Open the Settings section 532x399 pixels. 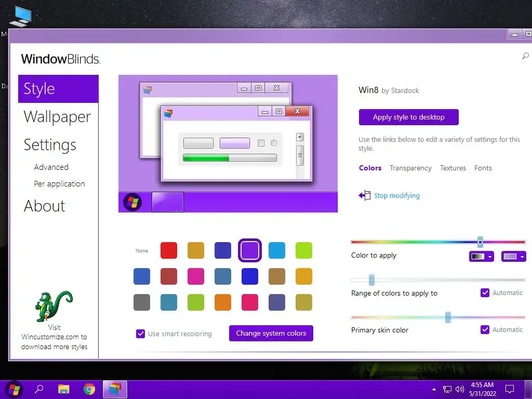50,145
